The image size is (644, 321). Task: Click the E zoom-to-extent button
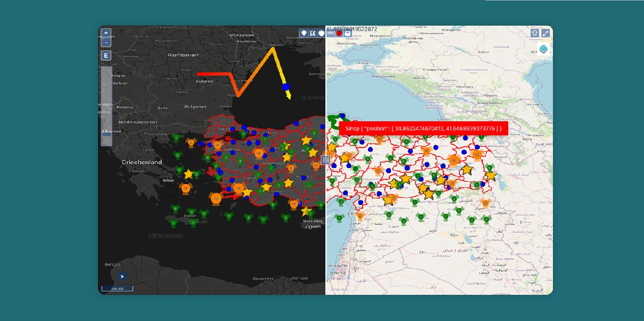(x=106, y=55)
